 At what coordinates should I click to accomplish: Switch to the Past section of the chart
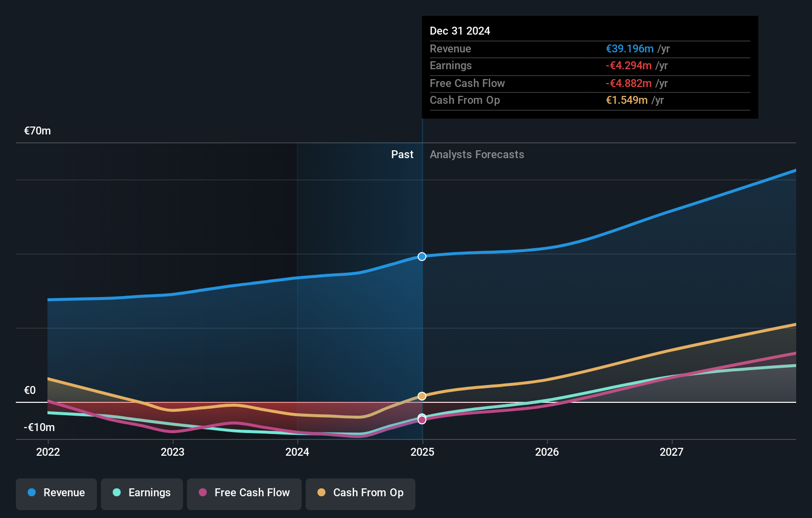click(x=402, y=154)
